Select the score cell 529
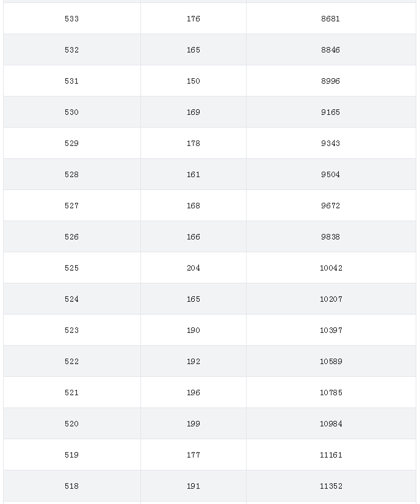Image resolution: width=420 pixels, height=504 pixels. point(71,144)
